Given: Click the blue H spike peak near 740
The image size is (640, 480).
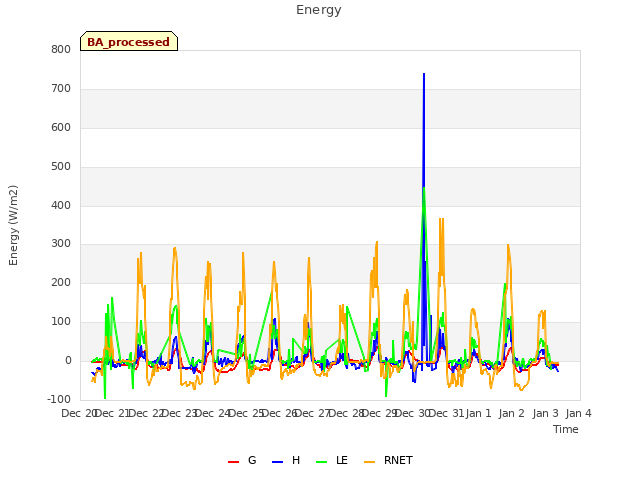Looking at the screenshot, I should point(424,74).
